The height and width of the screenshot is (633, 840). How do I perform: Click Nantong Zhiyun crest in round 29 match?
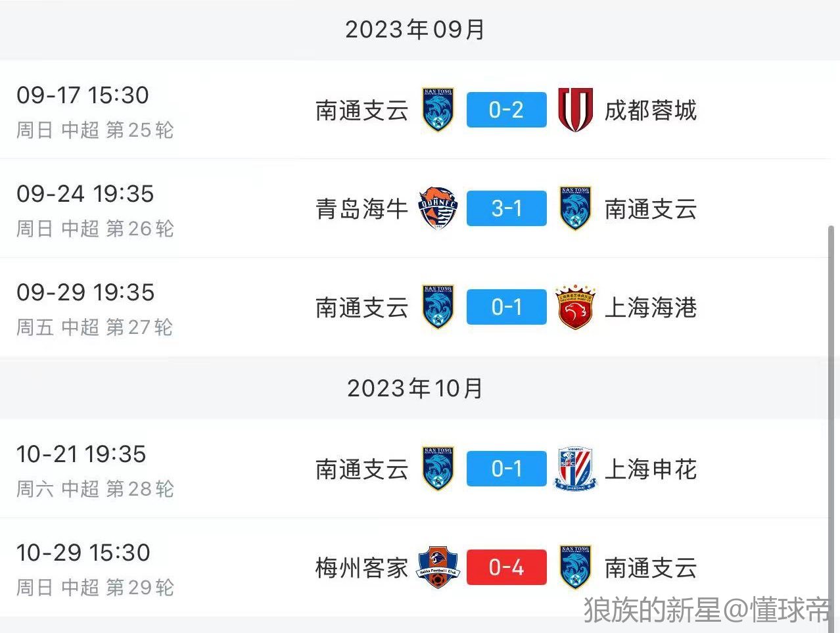coord(575,567)
